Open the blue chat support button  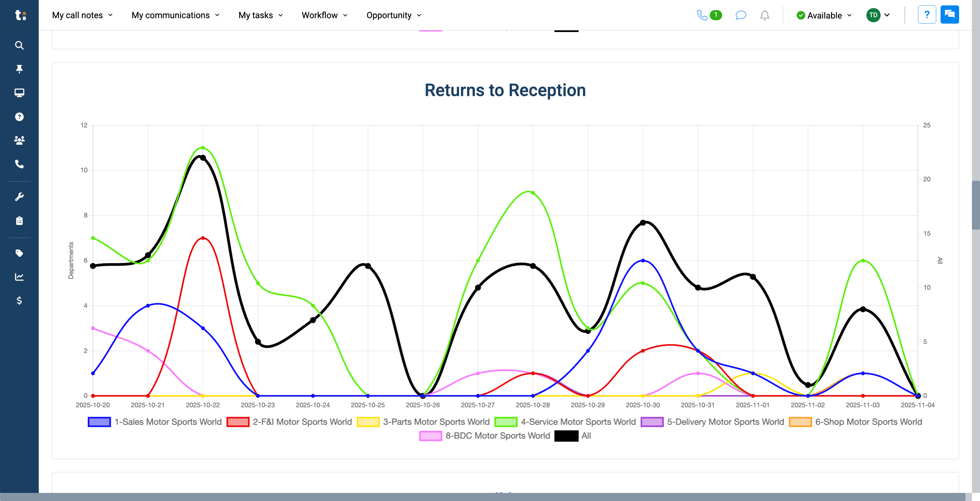950,15
